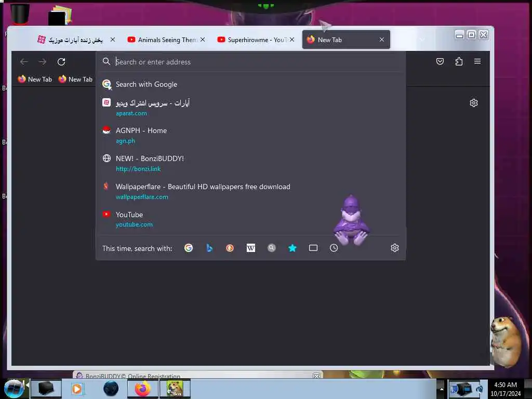532x399 pixels.
Task: Open Firefox from the taskbar
Action: pyautogui.click(x=143, y=389)
